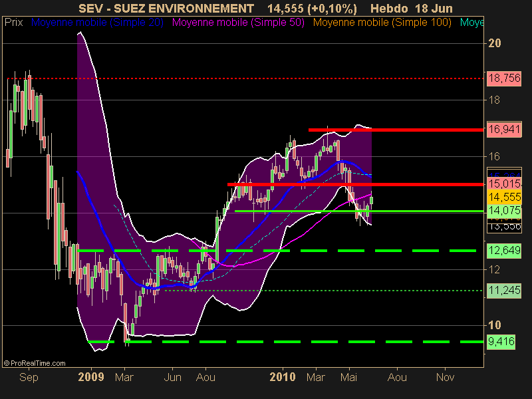Click the 11,245 support price label
This screenshot has width=532, height=399.
point(504,291)
